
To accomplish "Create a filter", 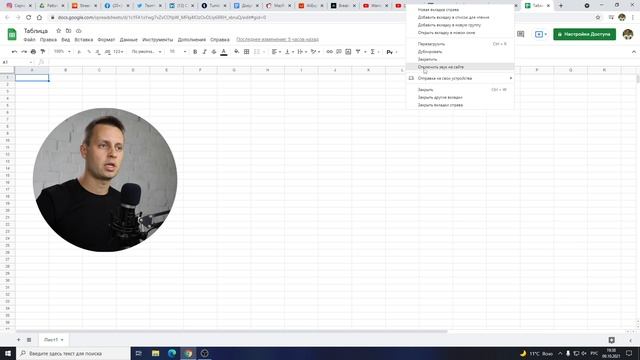I will tap(358, 52).
